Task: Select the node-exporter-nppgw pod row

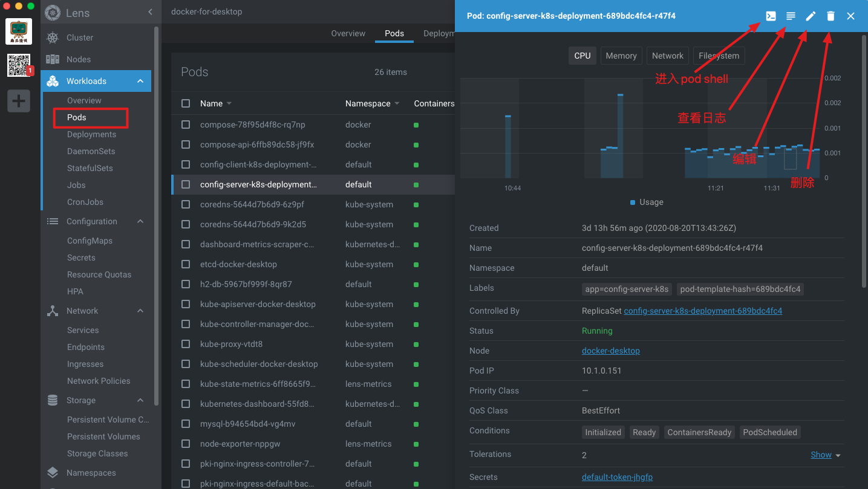Action: click(313, 444)
